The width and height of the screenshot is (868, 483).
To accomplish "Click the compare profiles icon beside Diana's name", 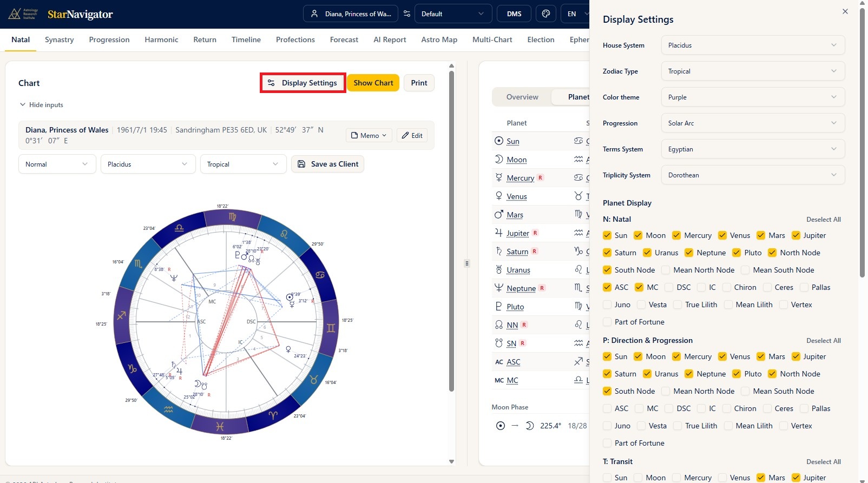I will [x=407, y=14].
